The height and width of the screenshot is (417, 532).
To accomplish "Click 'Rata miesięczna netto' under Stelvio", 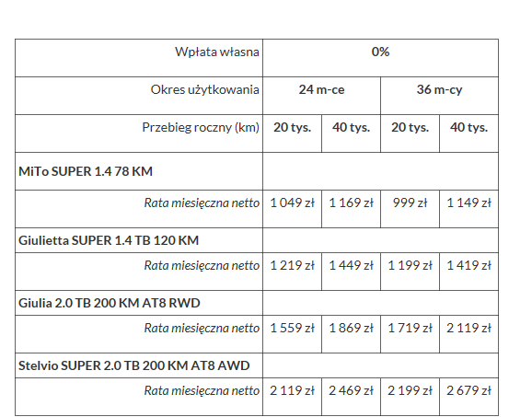I will tap(202, 391).
